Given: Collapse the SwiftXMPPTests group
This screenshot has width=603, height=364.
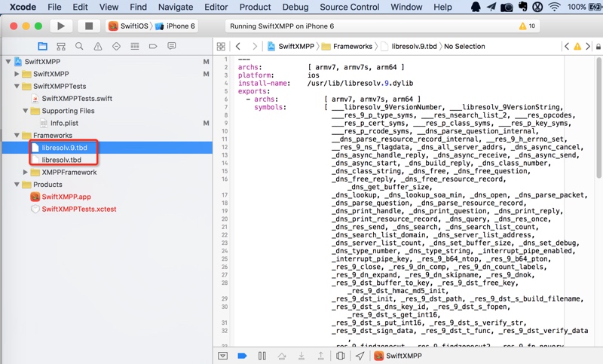Looking at the screenshot, I should point(17,86).
